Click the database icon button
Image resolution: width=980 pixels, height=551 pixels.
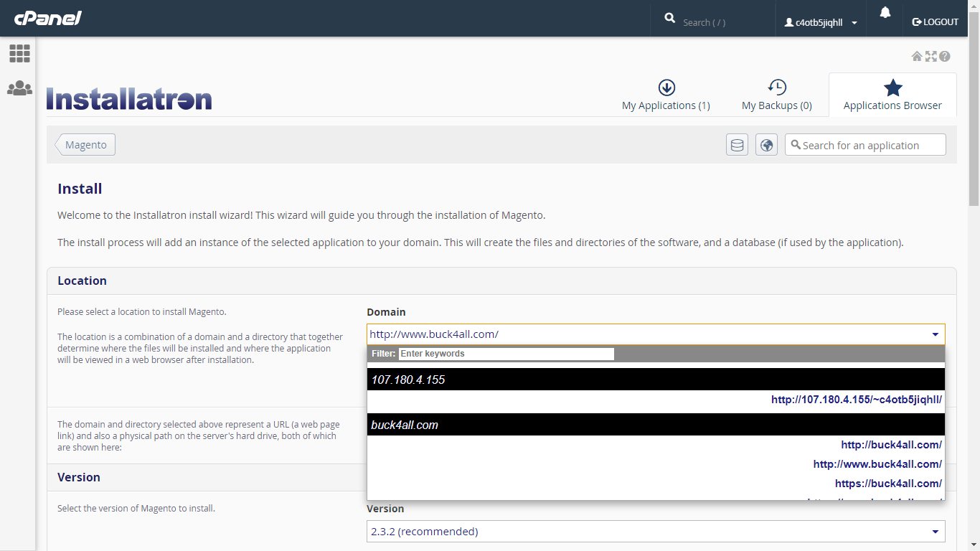[737, 145]
